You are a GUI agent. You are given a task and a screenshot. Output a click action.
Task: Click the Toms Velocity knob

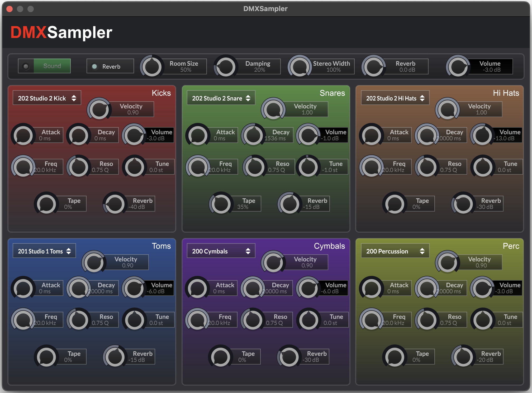click(94, 262)
